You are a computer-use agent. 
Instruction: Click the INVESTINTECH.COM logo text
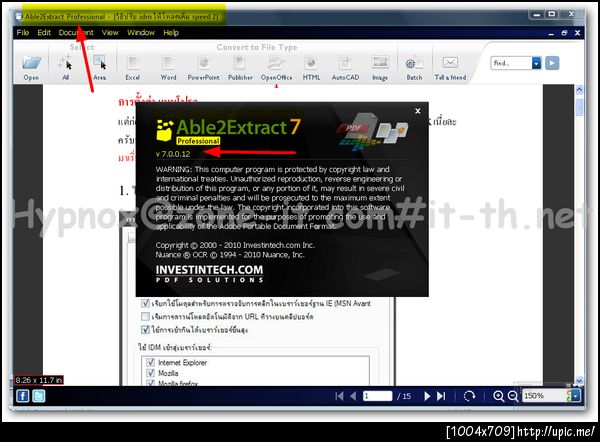click(209, 270)
